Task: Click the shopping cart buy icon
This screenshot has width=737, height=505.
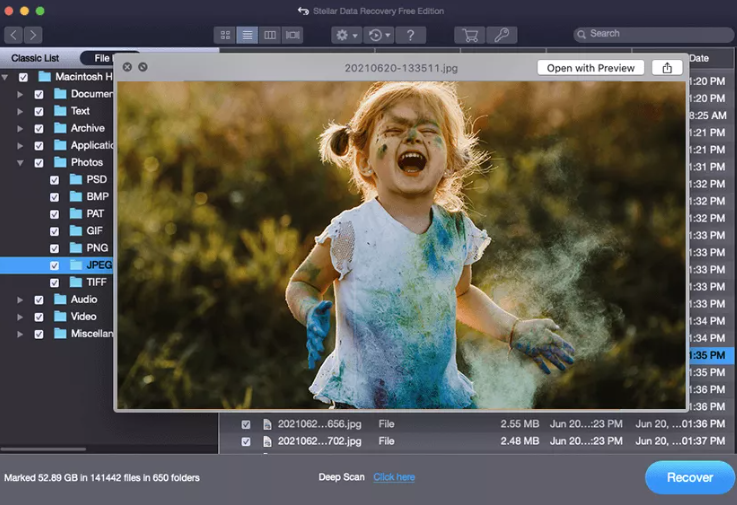Action: click(x=468, y=35)
